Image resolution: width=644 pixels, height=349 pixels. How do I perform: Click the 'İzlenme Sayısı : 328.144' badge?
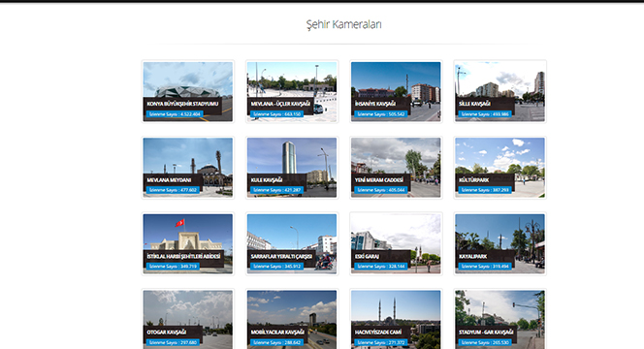[381, 267]
